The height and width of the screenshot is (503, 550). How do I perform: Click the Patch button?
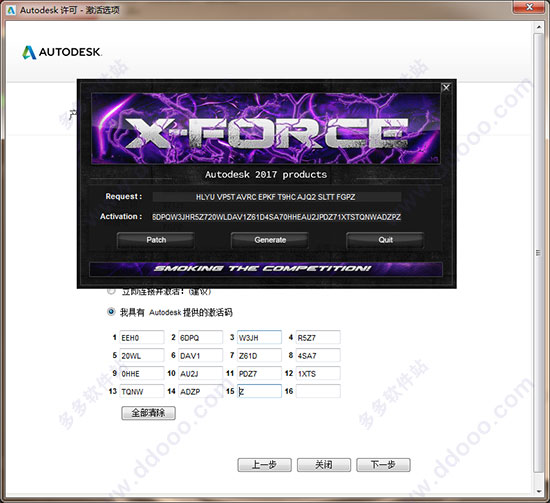[156, 240]
